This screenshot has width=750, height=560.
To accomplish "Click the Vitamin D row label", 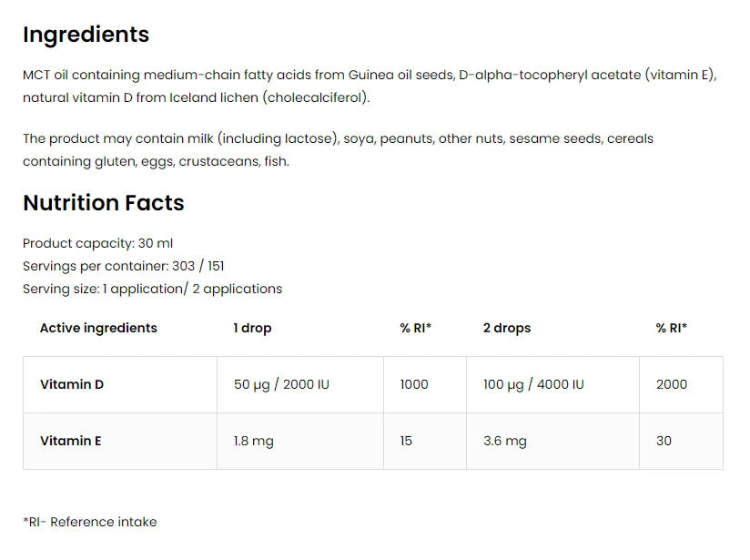I will [72, 384].
